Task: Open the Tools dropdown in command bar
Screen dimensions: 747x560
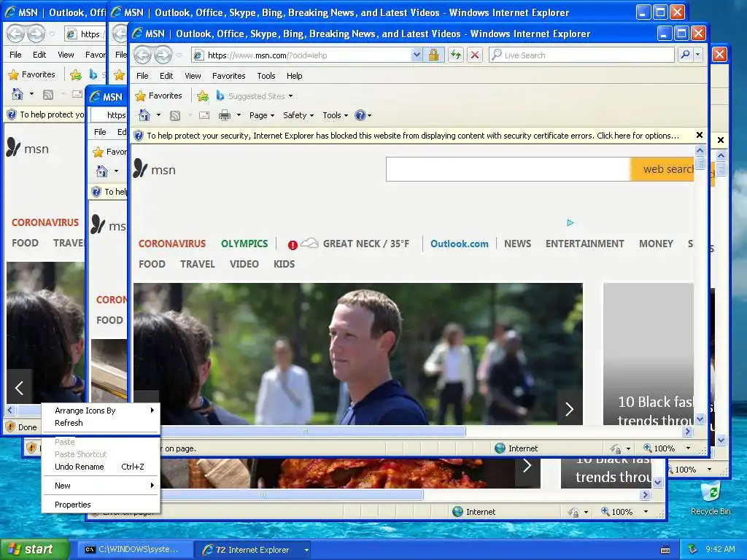Action: click(335, 115)
